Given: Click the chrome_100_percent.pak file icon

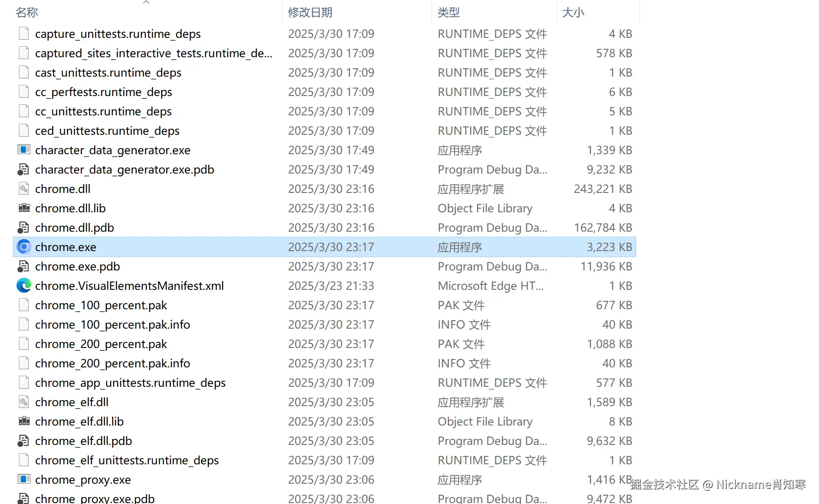Looking at the screenshot, I should [x=24, y=305].
